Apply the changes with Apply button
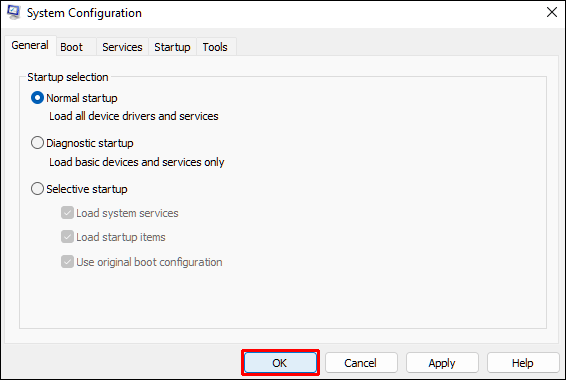The width and height of the screenshot is (566, 380). click(442, 363)
